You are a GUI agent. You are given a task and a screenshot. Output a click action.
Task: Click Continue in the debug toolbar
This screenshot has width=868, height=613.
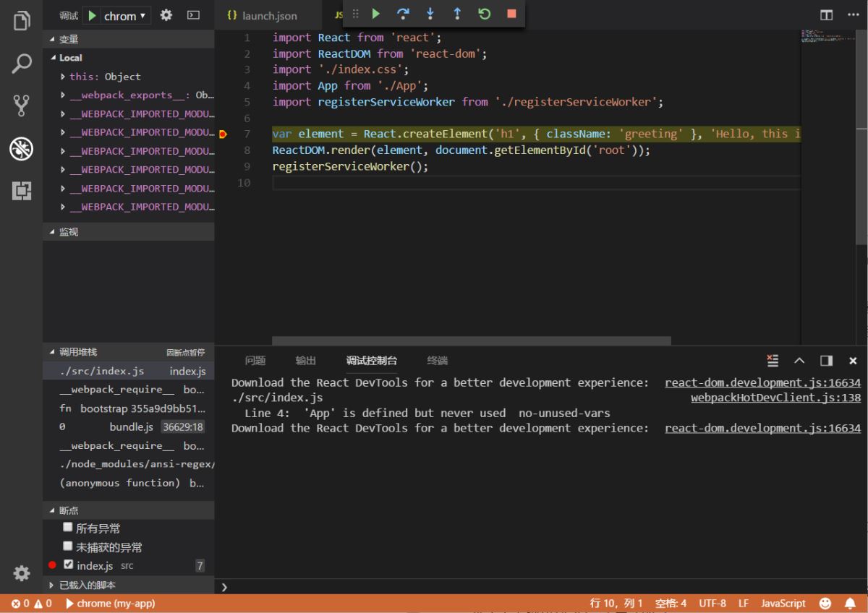click(x=375, y=14)
